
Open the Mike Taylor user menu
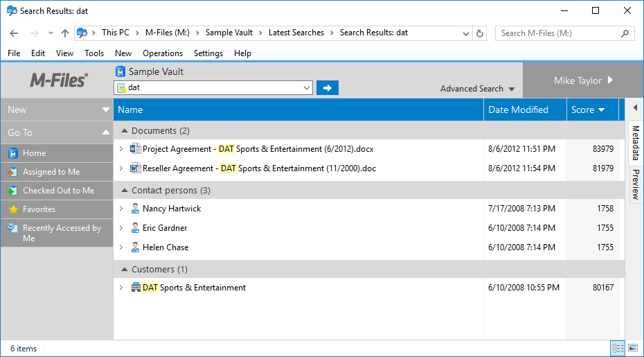pos(584,80)
